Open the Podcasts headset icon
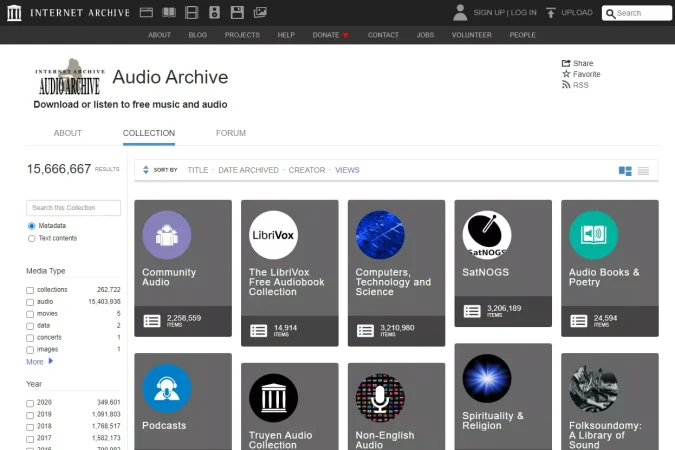Screen dimensions: 675x450 (167, 388)
